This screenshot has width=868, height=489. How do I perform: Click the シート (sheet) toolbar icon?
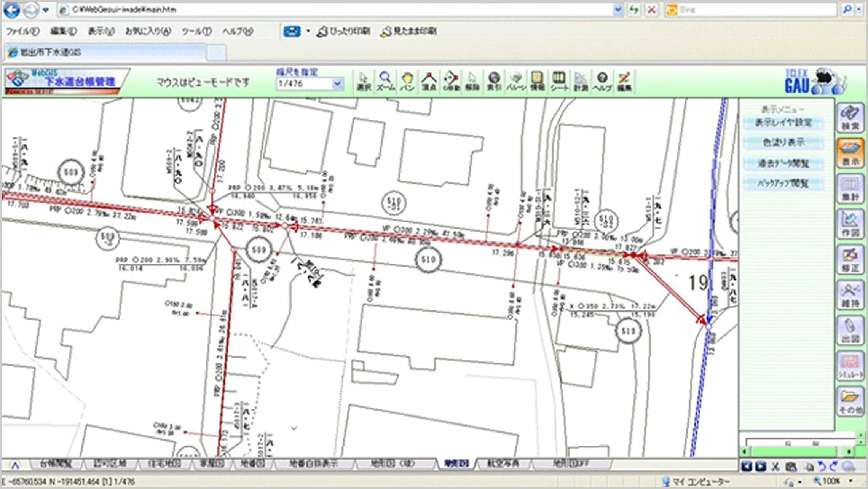point(558,81)
